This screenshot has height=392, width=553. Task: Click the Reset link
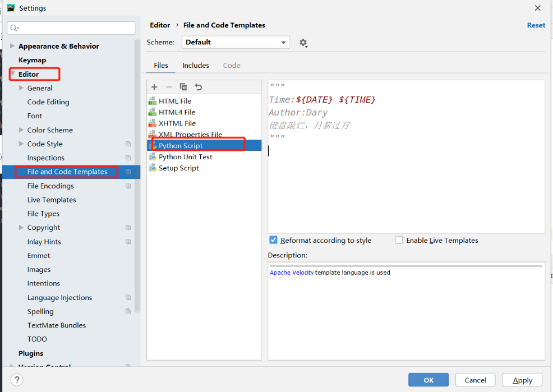(536, 25)
